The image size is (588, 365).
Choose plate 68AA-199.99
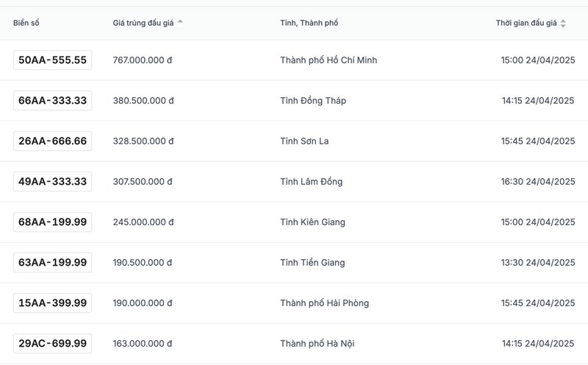(x=52, y=222)
